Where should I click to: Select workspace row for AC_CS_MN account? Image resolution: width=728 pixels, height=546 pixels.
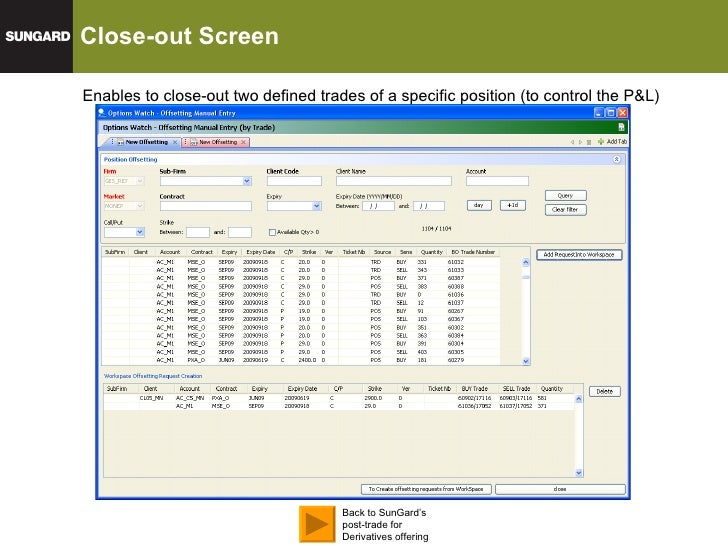(x=339, y=398)
